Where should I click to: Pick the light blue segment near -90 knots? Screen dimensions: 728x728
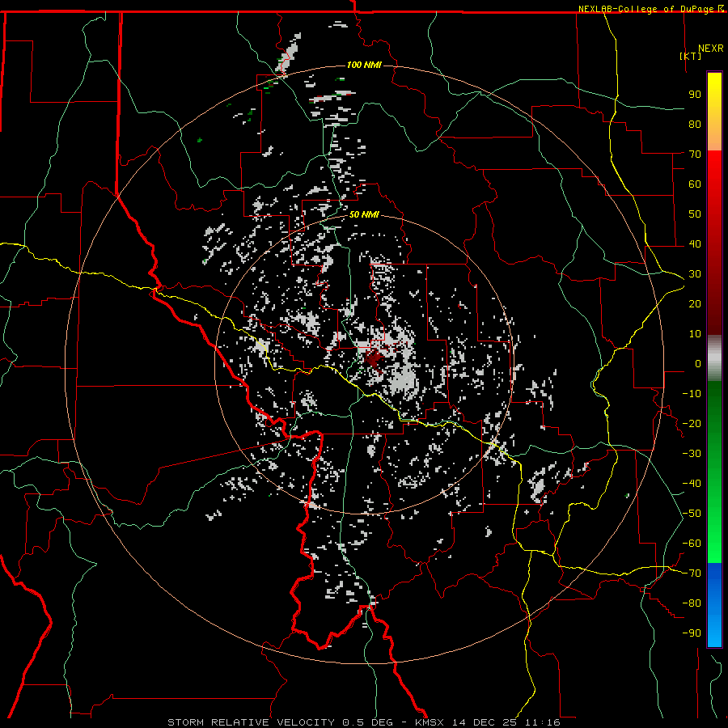click(x=714, y=629)
